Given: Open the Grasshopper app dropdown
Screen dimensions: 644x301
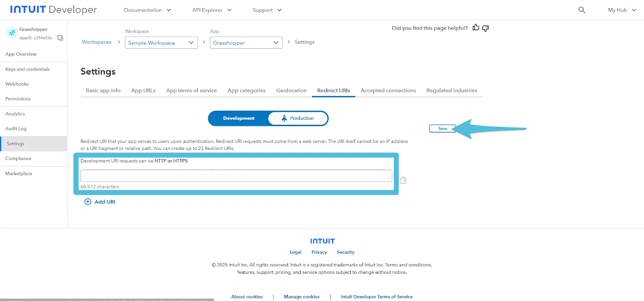Looking at the screenshot, I should (x=246, y=43).
